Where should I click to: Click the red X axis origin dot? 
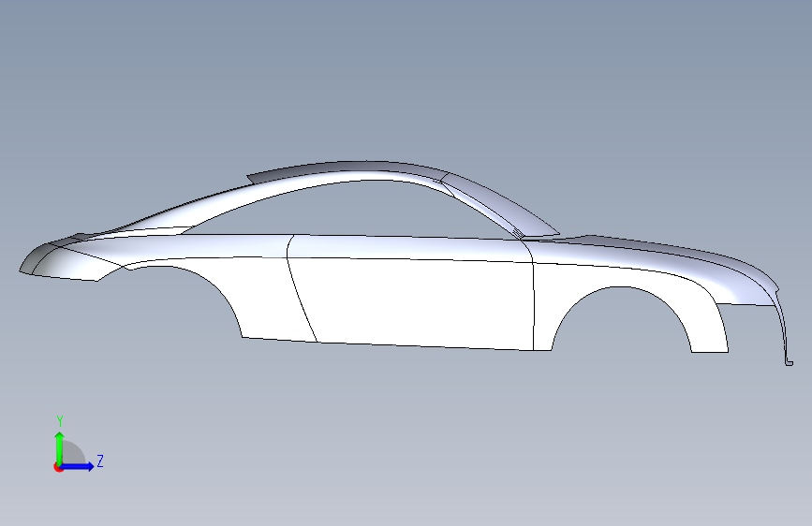[58, 467]
